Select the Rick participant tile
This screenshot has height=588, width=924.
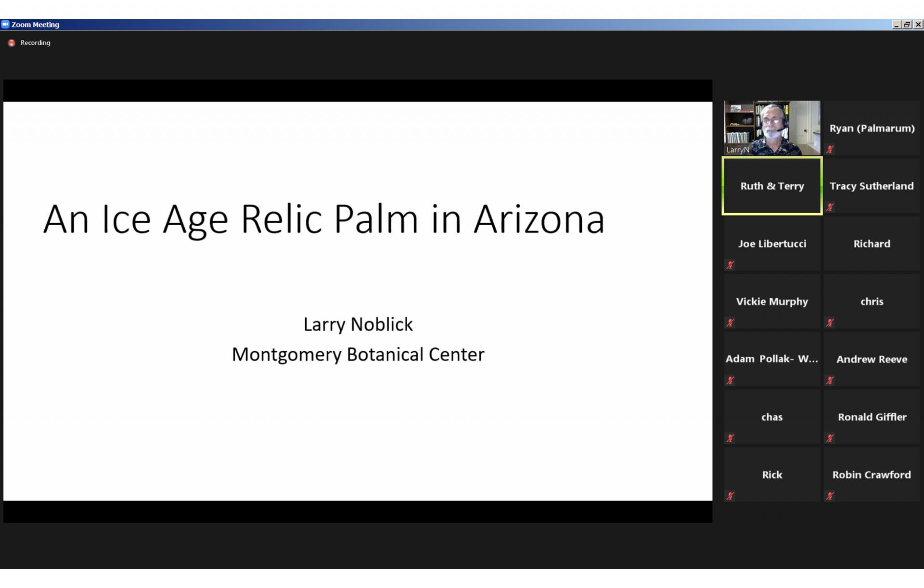coord(772,474)
